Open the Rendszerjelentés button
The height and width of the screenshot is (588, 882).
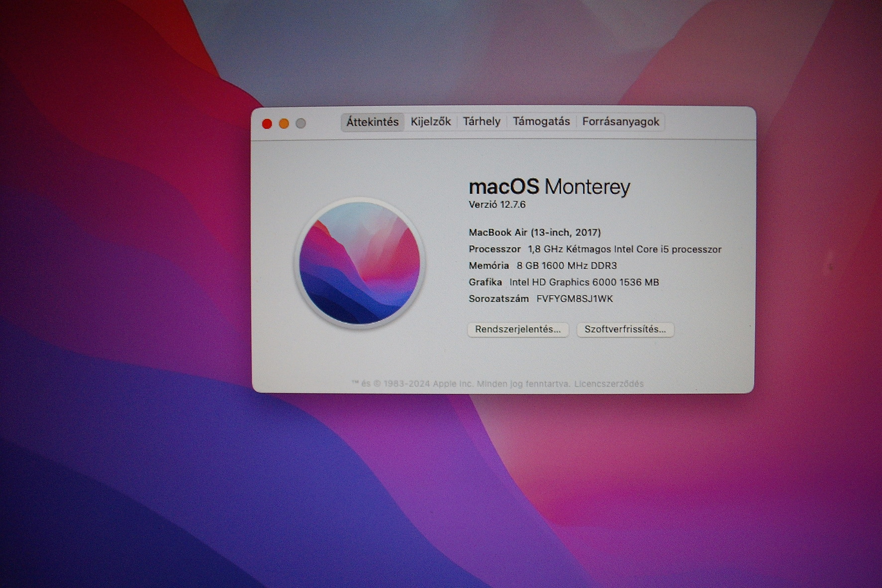[x=518, y=329]
